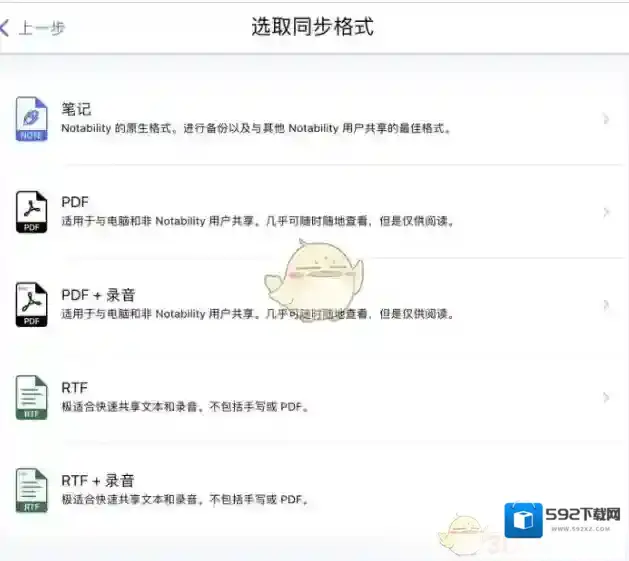Expand the RTF row chevron
The width and height of the screenshot is (629, 561).
pos(606,398)
